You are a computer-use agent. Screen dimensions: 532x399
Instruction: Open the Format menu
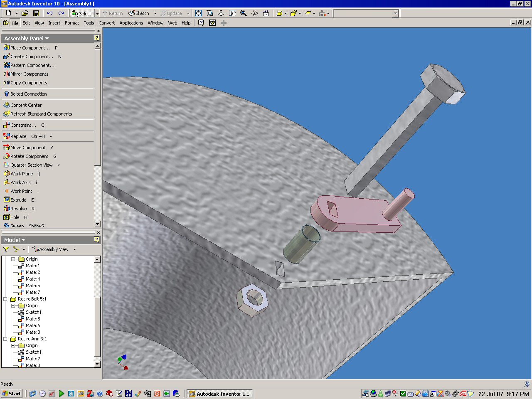tap(71, 23)
